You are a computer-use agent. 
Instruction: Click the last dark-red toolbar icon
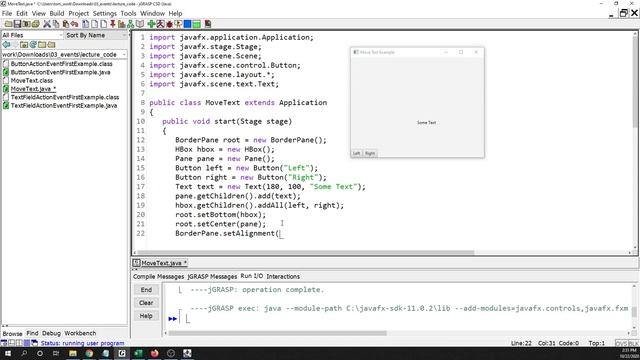(208, 24)
